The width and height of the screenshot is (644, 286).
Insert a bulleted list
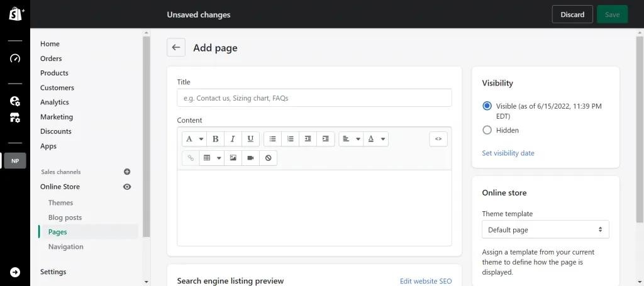pos(272,139)
